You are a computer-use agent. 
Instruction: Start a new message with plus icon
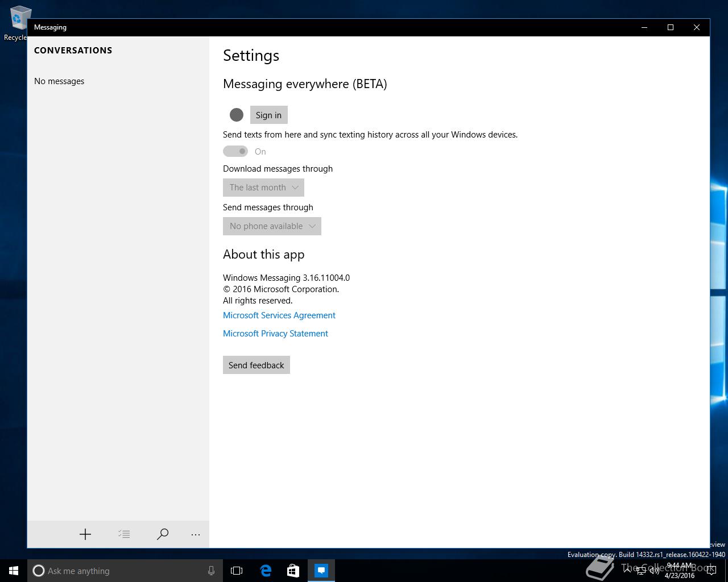point(85,534)
